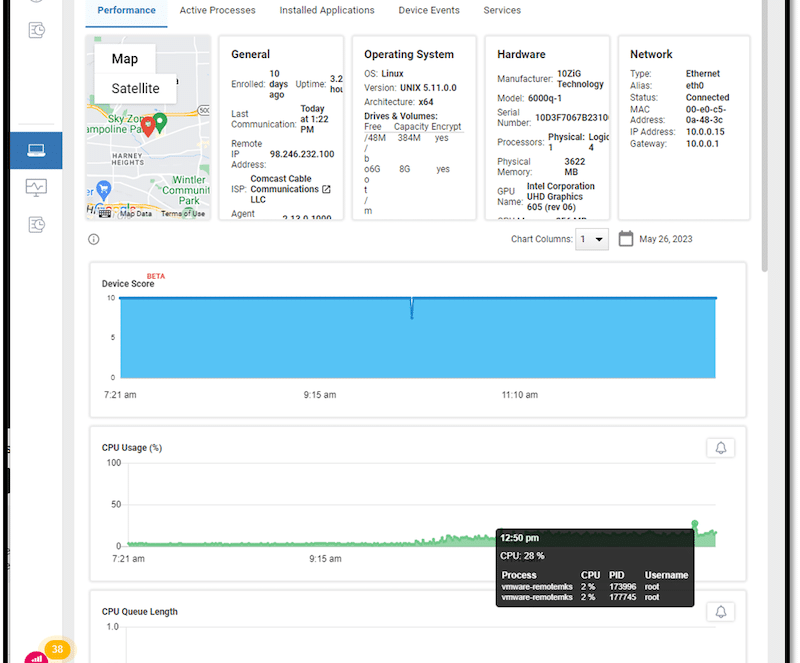The image size is (800, 663).
Task: Open the Active Processes tab
Action: 217,10
